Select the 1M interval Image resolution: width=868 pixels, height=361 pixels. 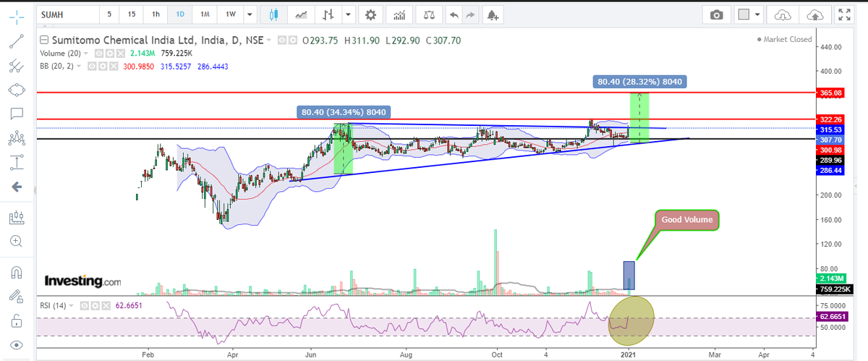pyautogui.click(x=205, y=14)
